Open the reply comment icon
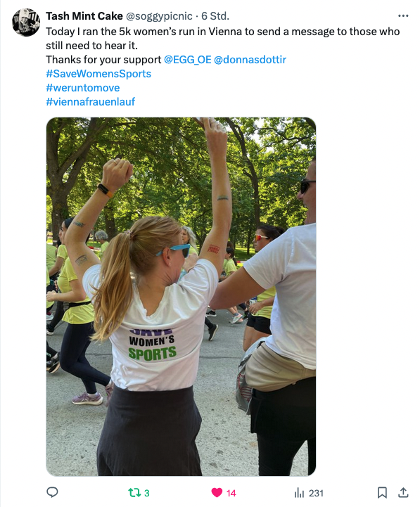420x507 pixels. click(53, 492)
